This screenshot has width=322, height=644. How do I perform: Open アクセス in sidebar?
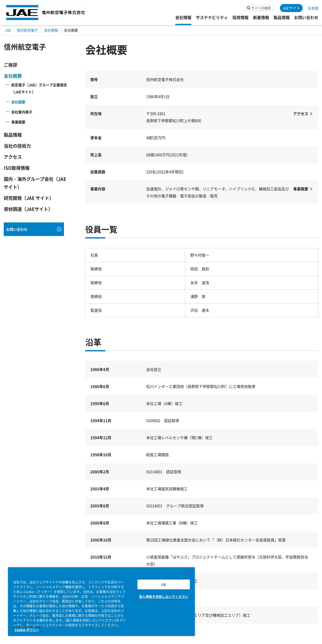click(x=13, y=157)
